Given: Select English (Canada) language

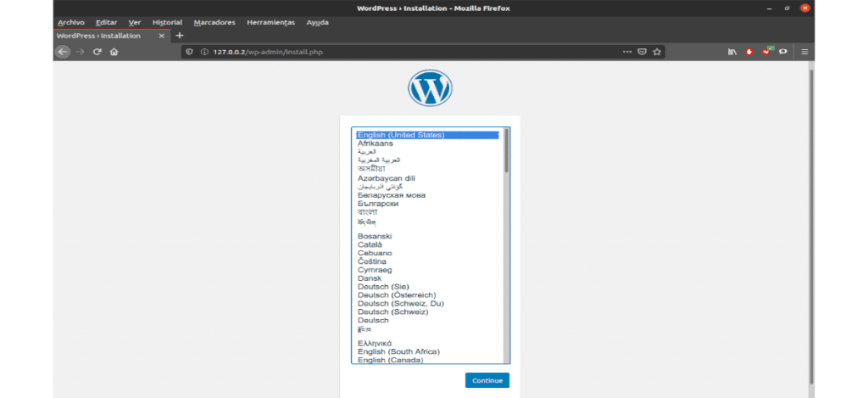Looking at the screenshot, I should coord(430,361).
